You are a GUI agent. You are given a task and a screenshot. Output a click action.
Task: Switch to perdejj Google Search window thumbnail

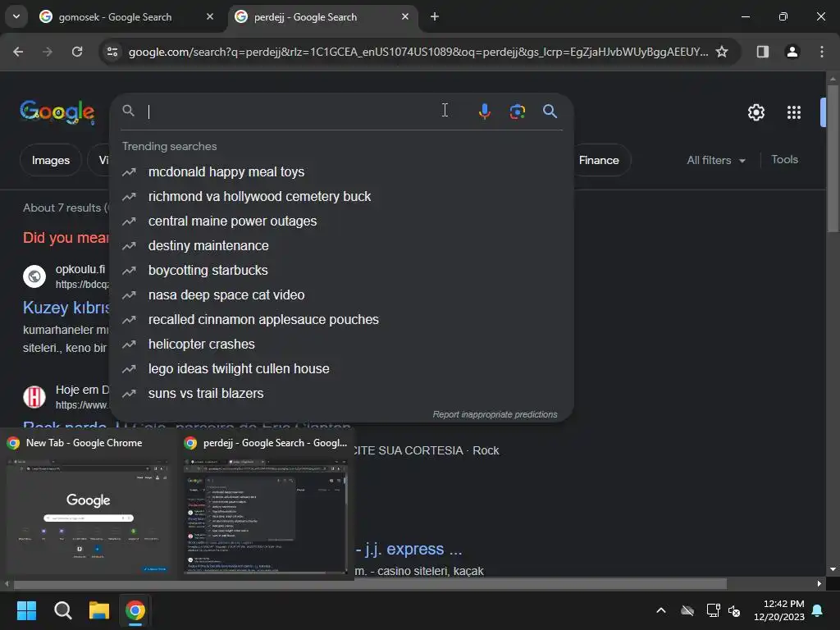pos(266,504)
